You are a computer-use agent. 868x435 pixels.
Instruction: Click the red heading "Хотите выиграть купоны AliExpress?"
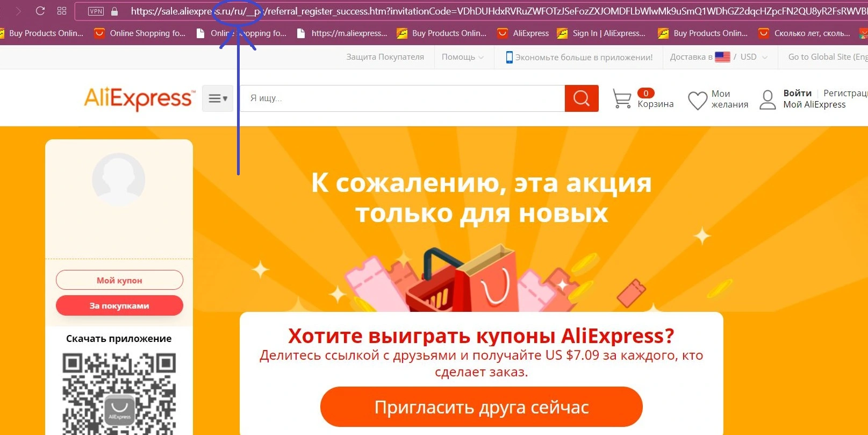pos(481,336)
